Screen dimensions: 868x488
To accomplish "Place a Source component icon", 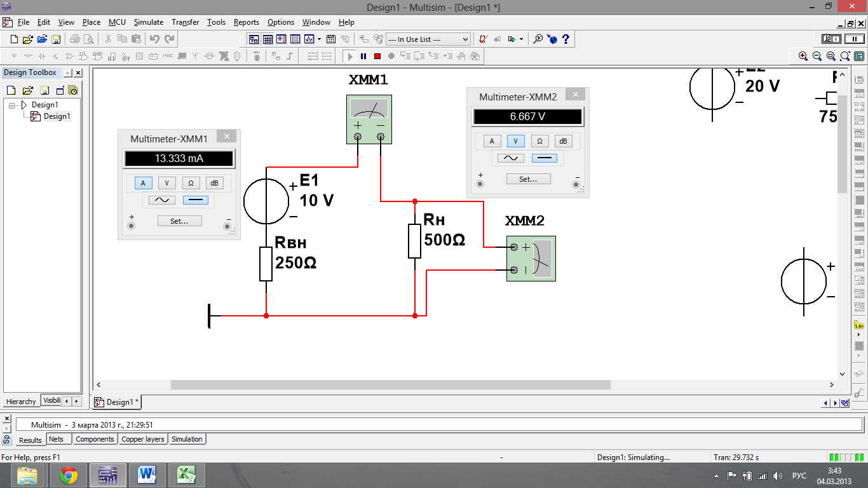I will 13,56.
